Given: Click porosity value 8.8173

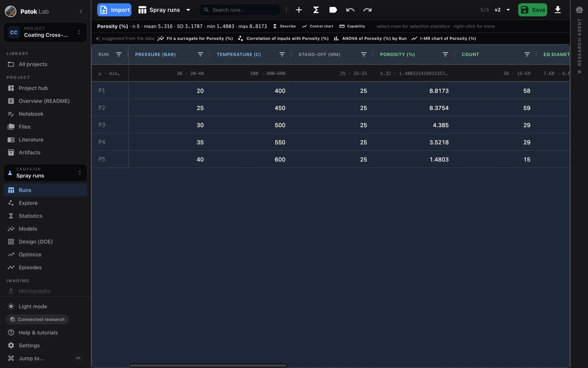Looking at the screenshot, I should point(439,91).
